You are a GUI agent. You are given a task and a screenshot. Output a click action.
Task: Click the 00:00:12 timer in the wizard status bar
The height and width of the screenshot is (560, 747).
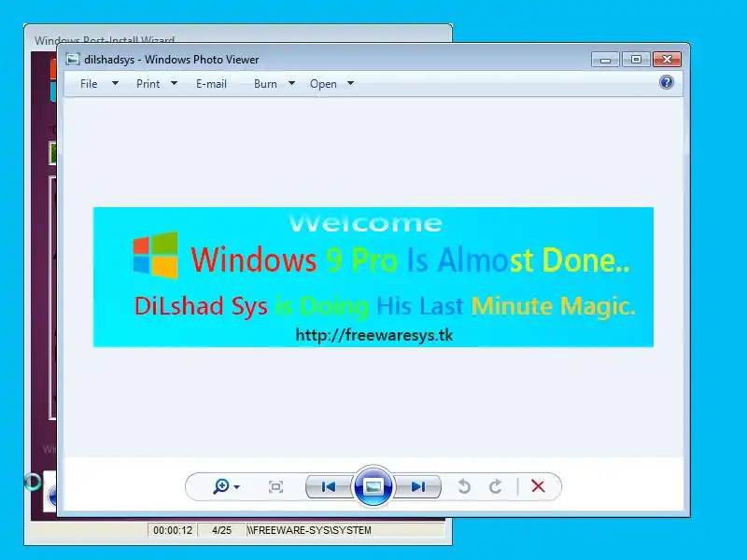point(173,530)
